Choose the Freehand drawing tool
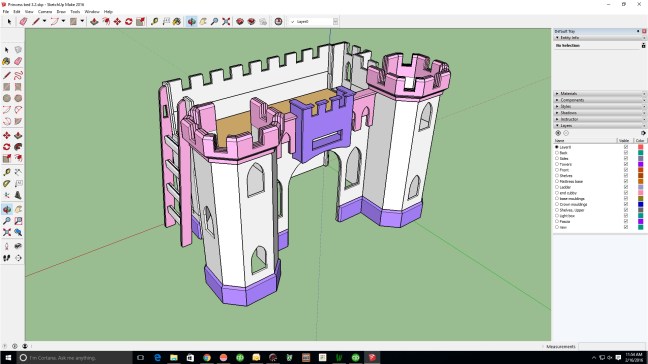 click(x=18, y=75)
